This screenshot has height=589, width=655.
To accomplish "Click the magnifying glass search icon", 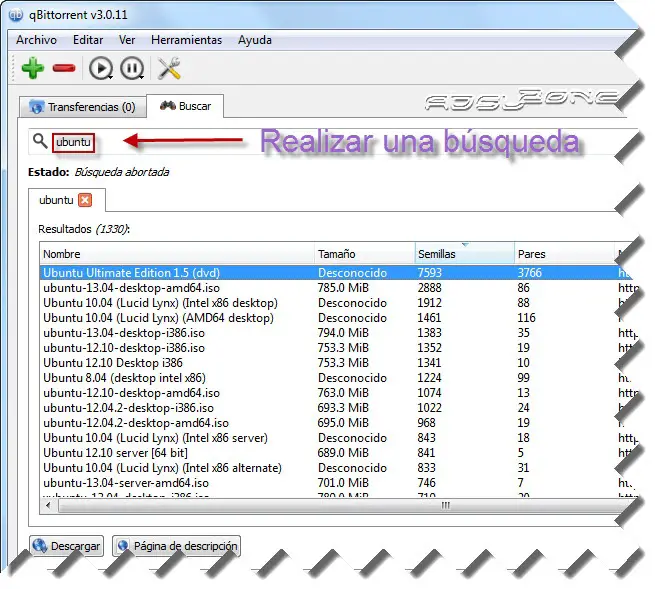I will [40, 141].
